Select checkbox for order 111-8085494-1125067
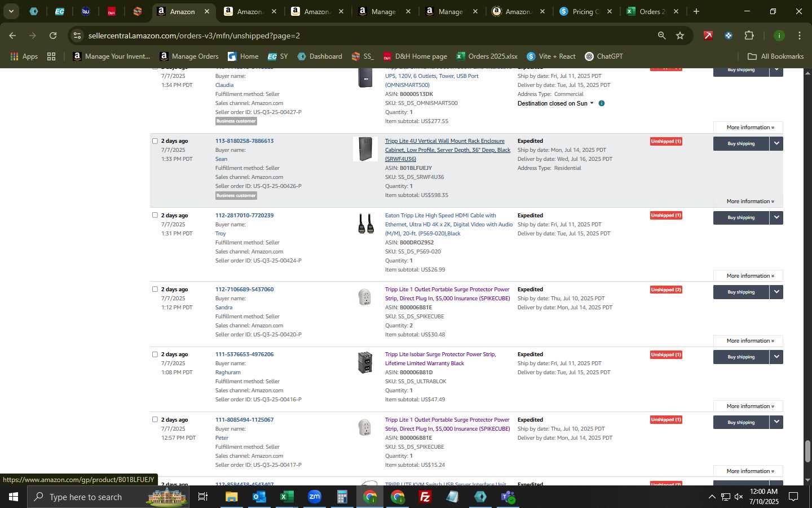 click(x=155, y=419)
